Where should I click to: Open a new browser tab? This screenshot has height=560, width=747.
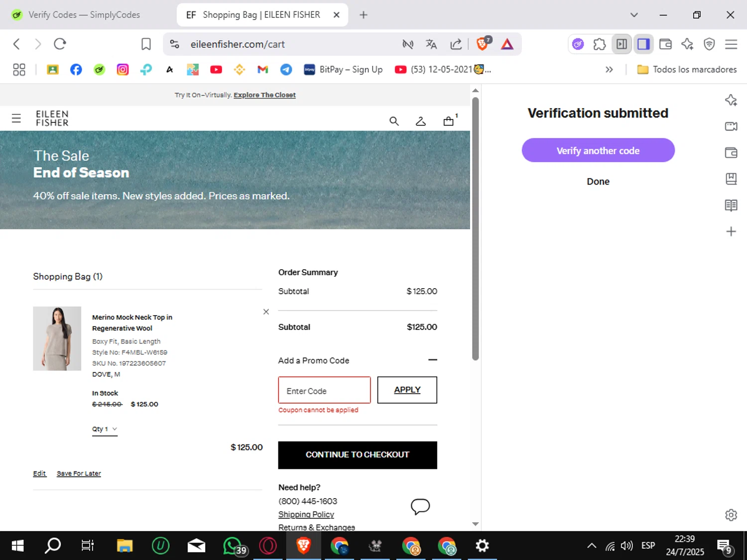click(x=364, y=15)
